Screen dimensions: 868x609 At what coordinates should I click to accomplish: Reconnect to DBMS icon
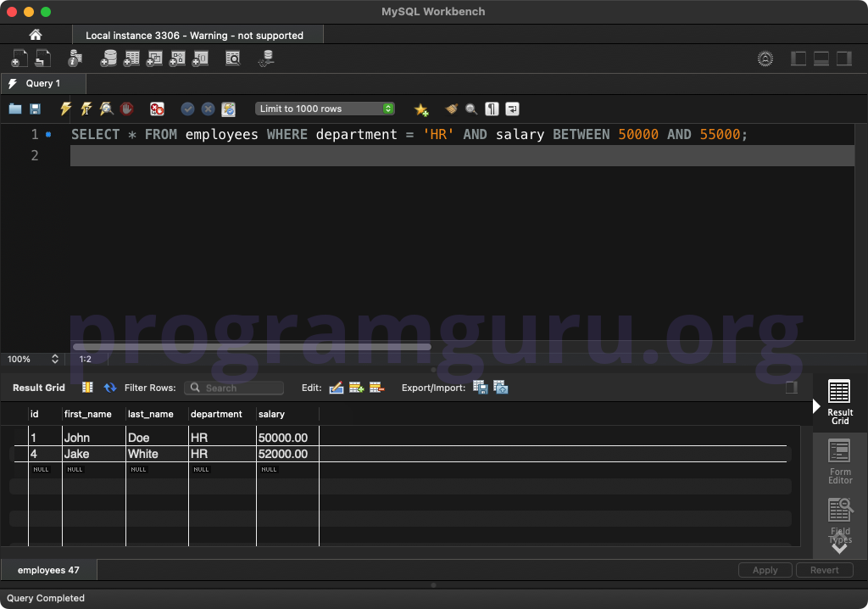click(x=266, y=59)
